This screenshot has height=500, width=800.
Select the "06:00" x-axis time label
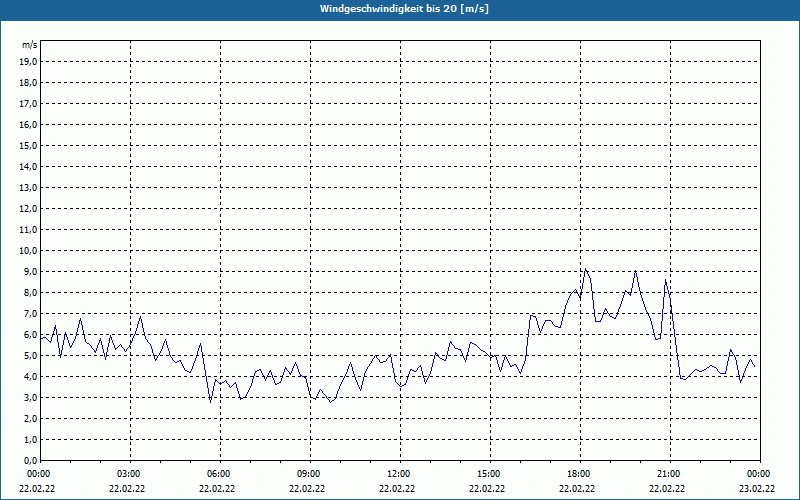pos(220,474)
